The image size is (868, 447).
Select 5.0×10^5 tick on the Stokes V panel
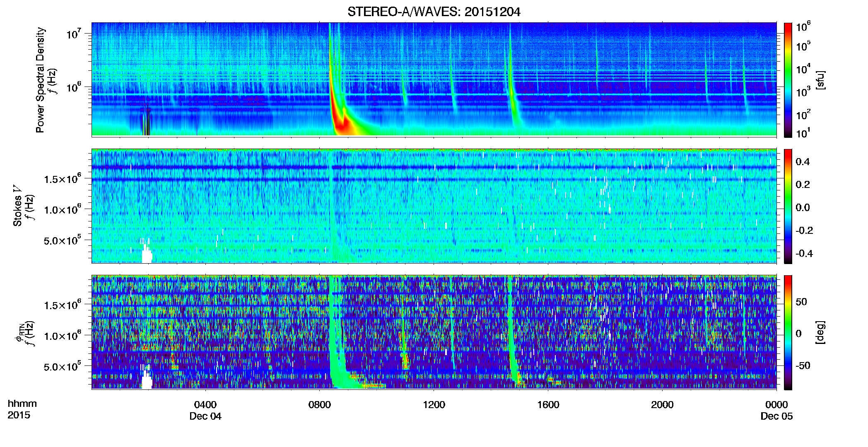[x=63, y=240]
